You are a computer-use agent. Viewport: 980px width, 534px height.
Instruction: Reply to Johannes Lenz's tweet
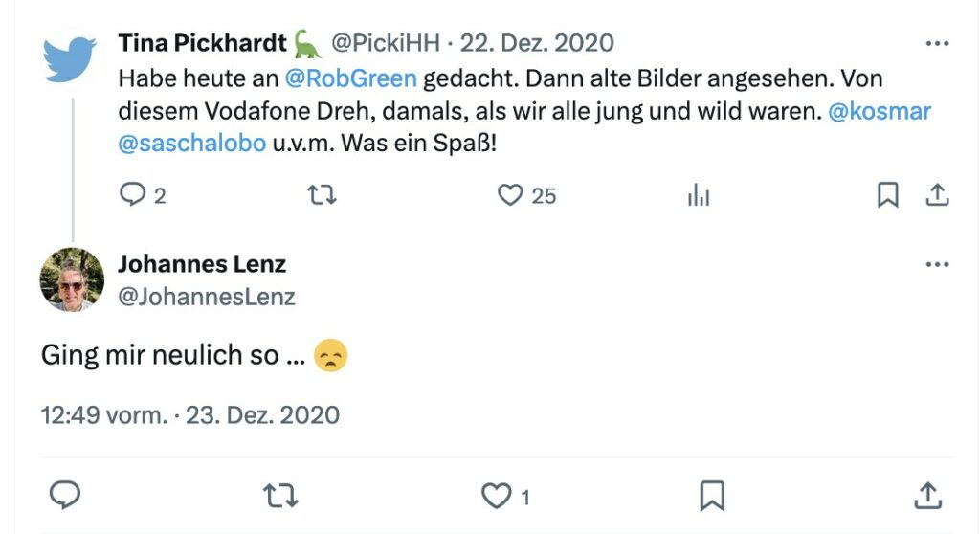click(65, 495)
